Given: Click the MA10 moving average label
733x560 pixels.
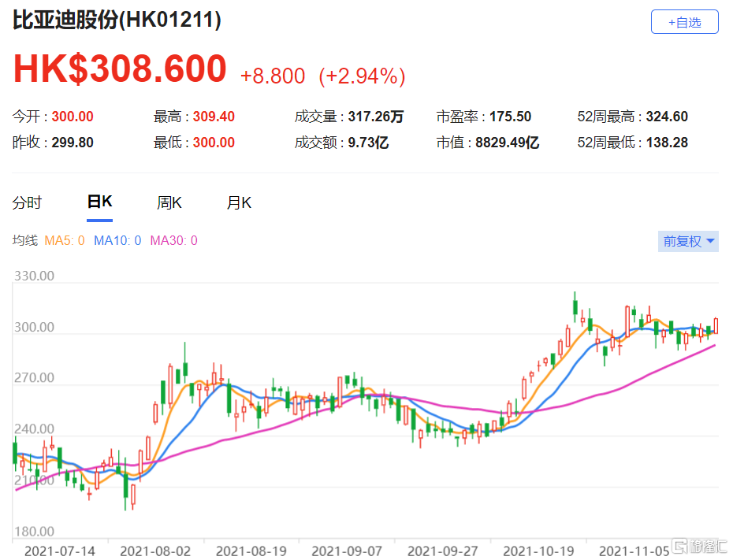Looking at the screenshot, I should (117, 240).
